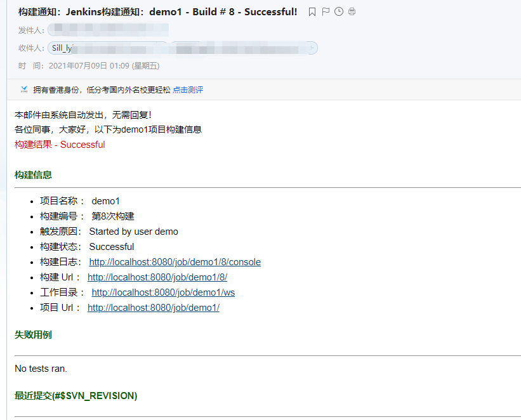Print the email using the printer icon
The height and width of the screenshot is (420, 521).
352,11
